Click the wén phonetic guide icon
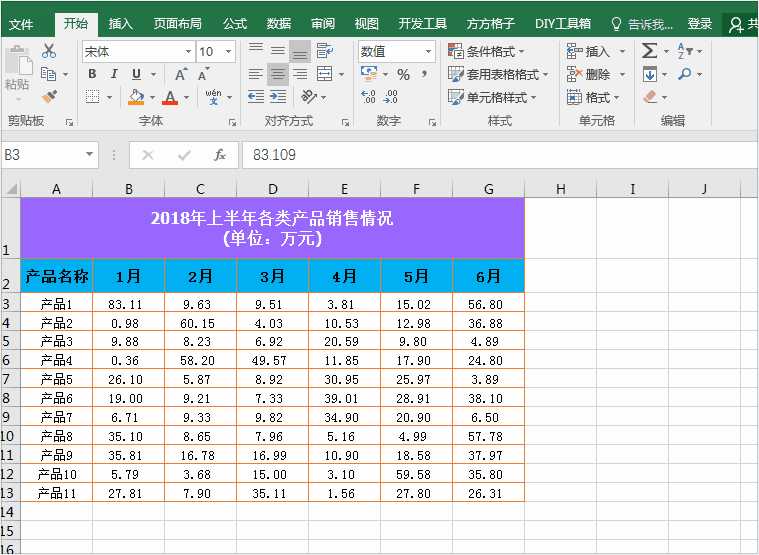 coord(213,97)
